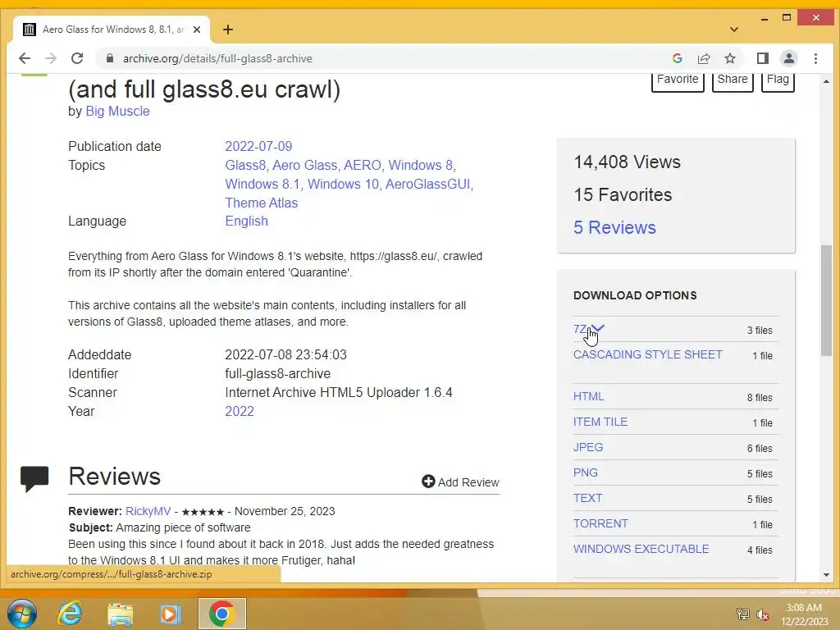
Task: Go back to the previous page
Action: 25,58
